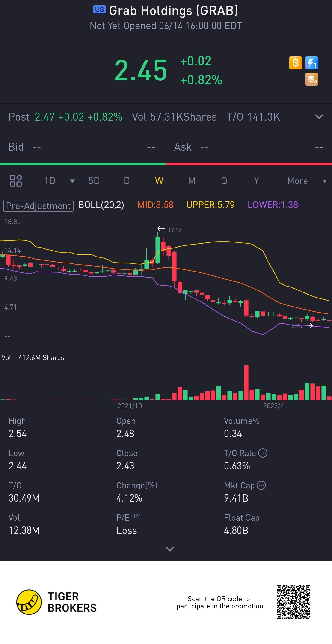Tap the 17.15 high price marker
Viewport: 332px width, 644px height.
tap(175, 230)
